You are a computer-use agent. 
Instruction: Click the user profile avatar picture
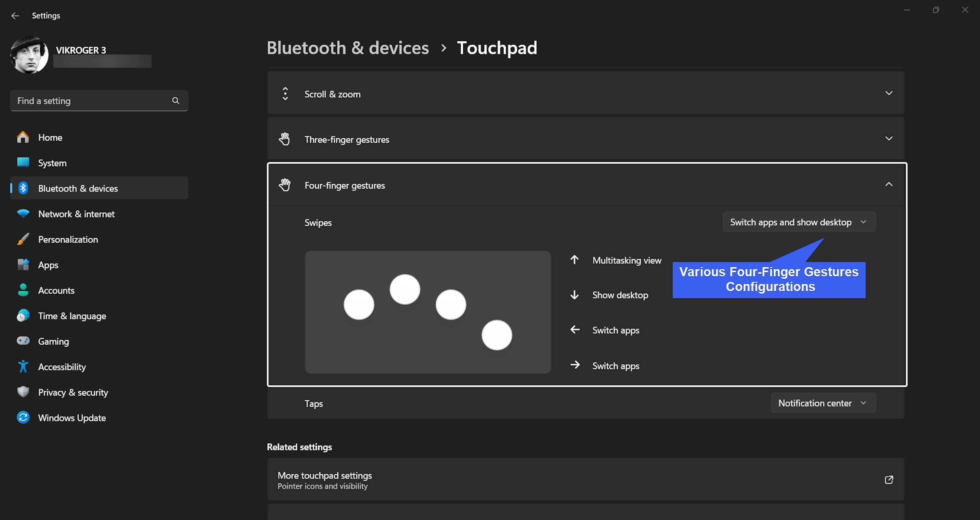(x=29, y=55)
